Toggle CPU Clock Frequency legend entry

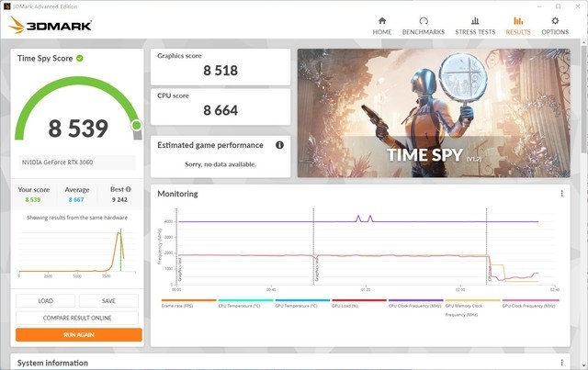[x=415, y=304]
